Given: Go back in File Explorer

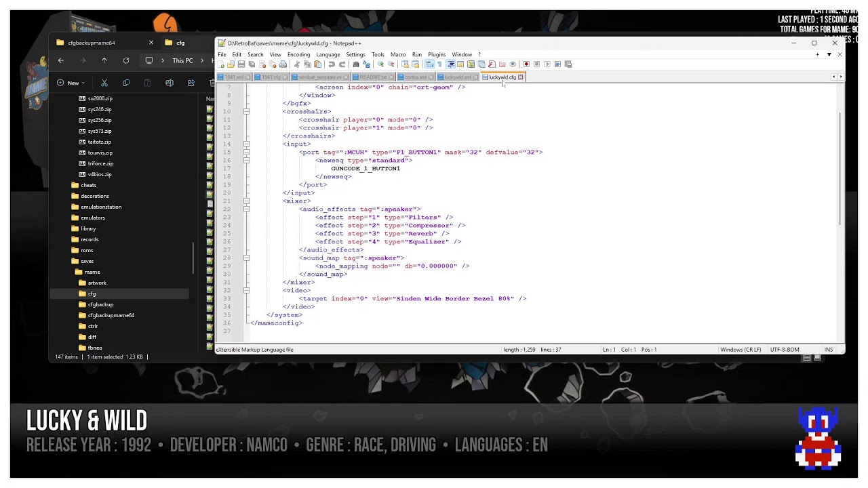Looking at the screenshot, I should [x=61, y=60].
